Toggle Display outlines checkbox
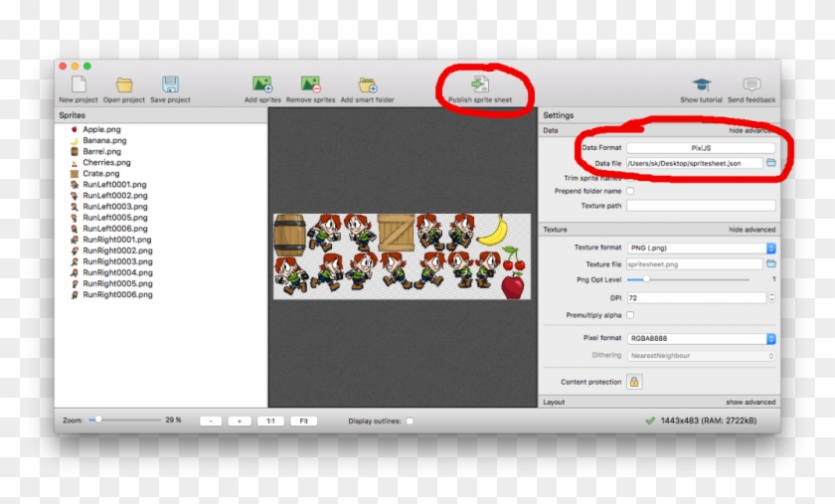 point(410,420)
